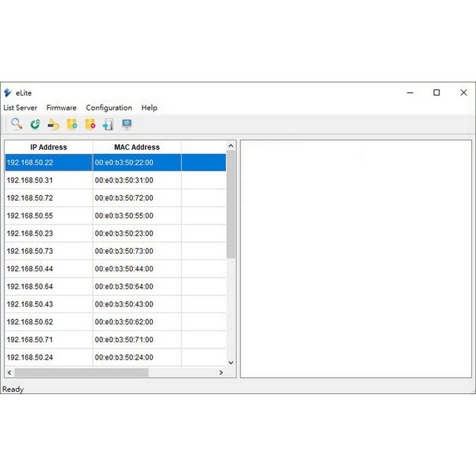Open the List Server menu

click(x=20, y=108)
